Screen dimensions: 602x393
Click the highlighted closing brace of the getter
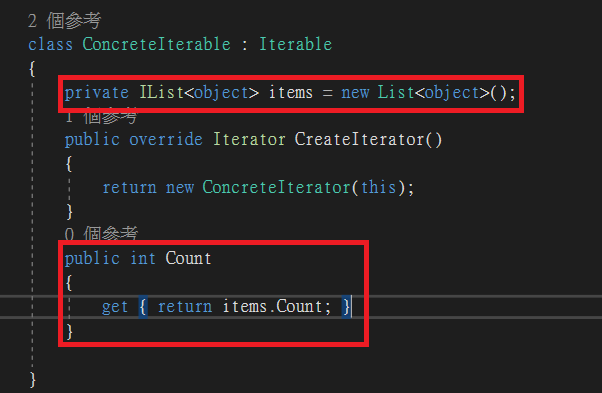tap(346, 307)
